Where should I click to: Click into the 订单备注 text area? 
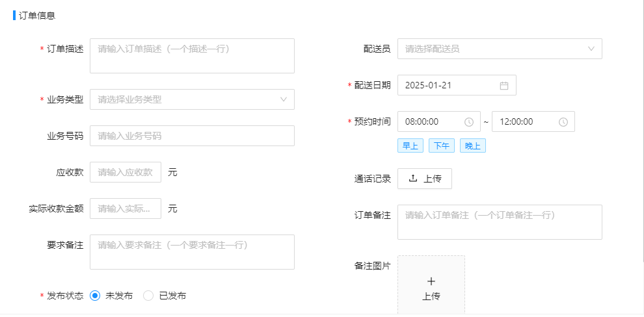tap(500, 222)
